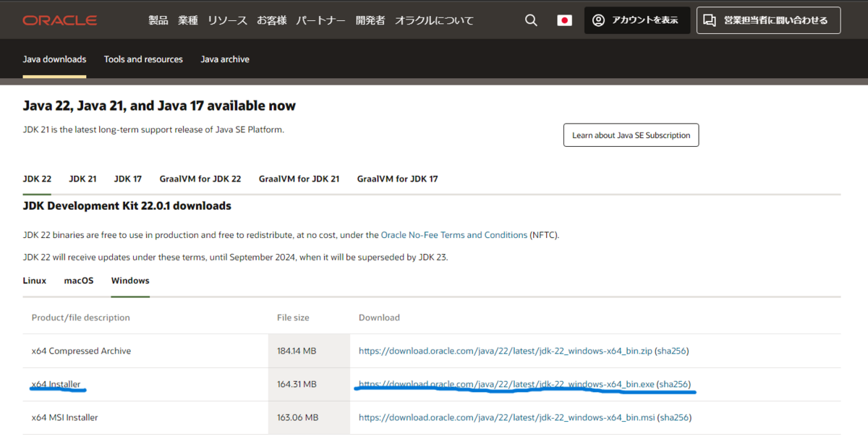Screen dimensions: 868x447
Task: Open 製品 menu
Action: (158, 20)
